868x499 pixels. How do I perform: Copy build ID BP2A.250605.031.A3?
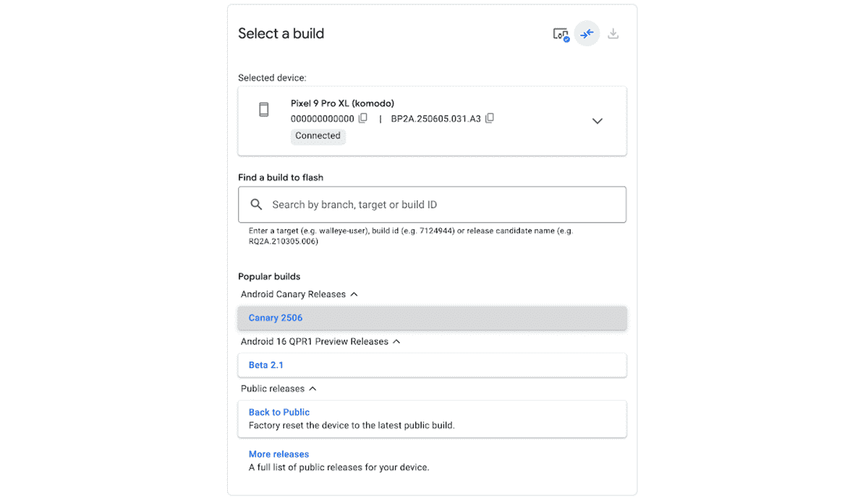[x=490, y=118]
